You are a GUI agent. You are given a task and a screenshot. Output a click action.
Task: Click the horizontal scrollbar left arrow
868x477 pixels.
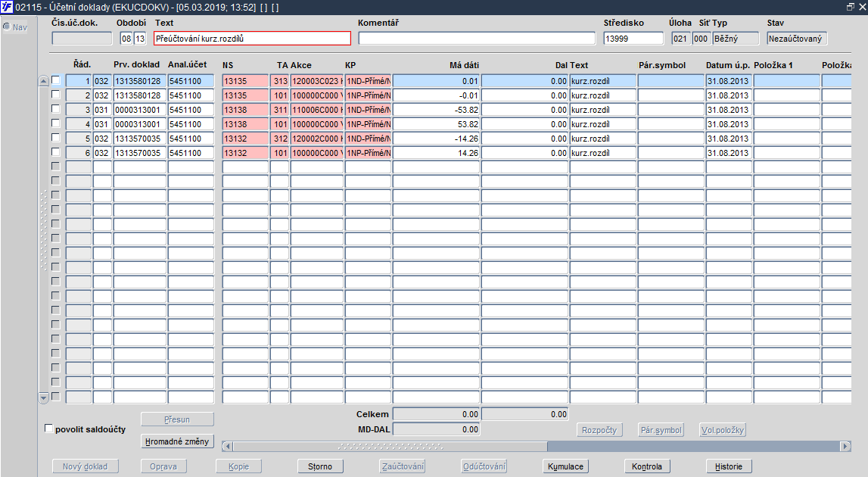[227, 447]
